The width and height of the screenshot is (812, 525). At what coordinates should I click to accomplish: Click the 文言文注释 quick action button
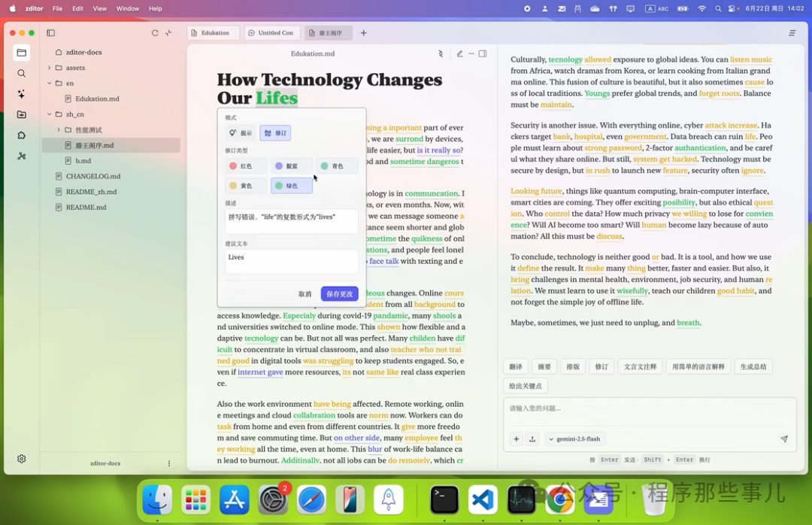point(640,366)
